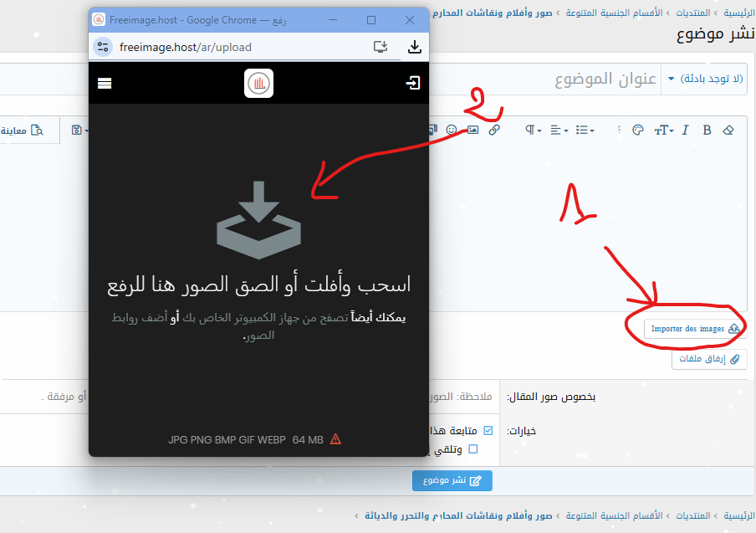This screenshot has width=756, height=533.
Task: Click the إرفاق ملفات attach files button
Action: point(709,359)
